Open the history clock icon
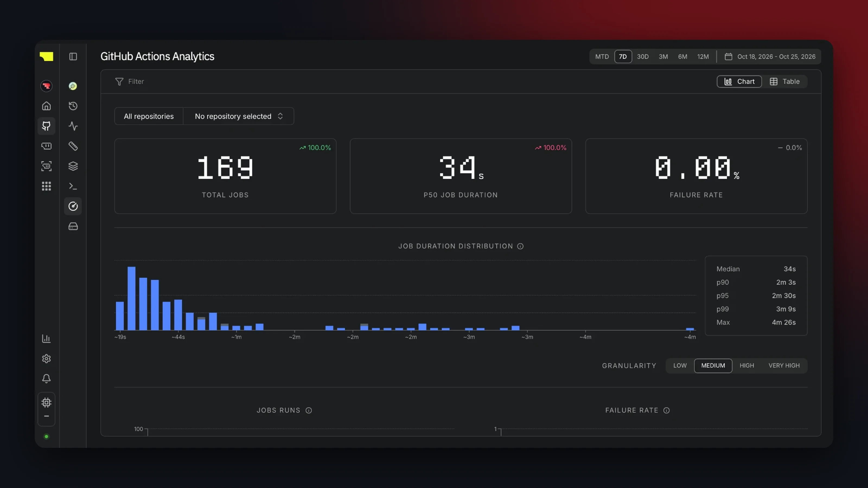868x488 pixels. pyautogui.click(x=73, y=106)
